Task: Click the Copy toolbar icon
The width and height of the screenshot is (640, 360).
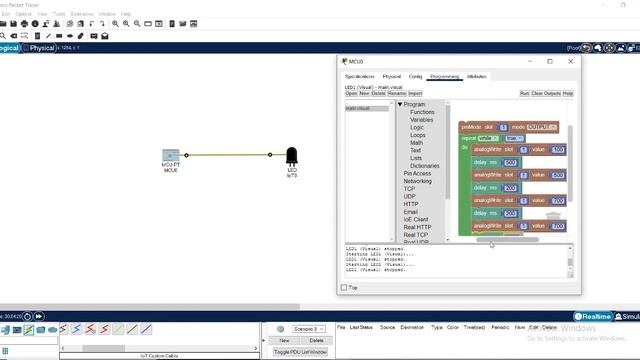Action: pyautogui.click(x=70, y=24)
